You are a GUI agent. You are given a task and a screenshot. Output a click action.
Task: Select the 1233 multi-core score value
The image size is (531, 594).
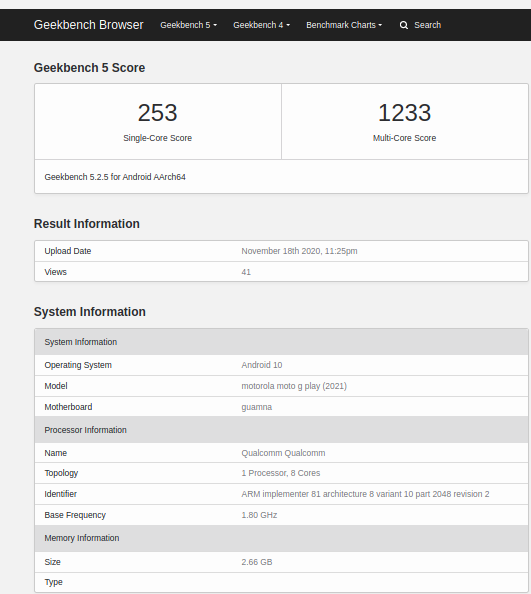(x=404, y=113)
